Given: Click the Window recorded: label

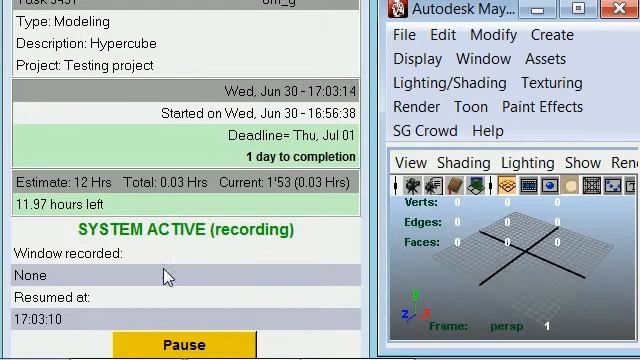Looking at the screenshot, I should click(68, 253).
